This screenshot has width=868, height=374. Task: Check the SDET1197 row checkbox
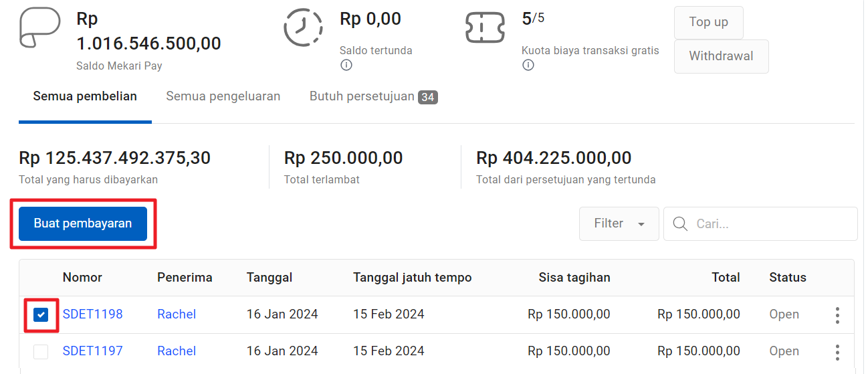[41, 351]
